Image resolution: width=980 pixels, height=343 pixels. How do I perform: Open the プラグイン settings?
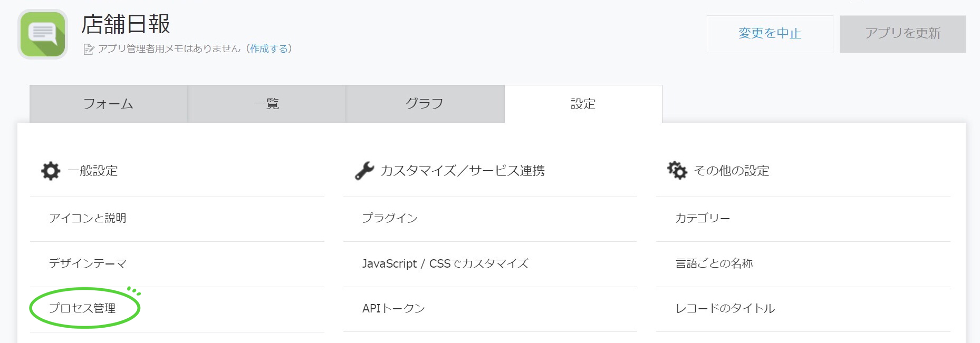[390, 218]
